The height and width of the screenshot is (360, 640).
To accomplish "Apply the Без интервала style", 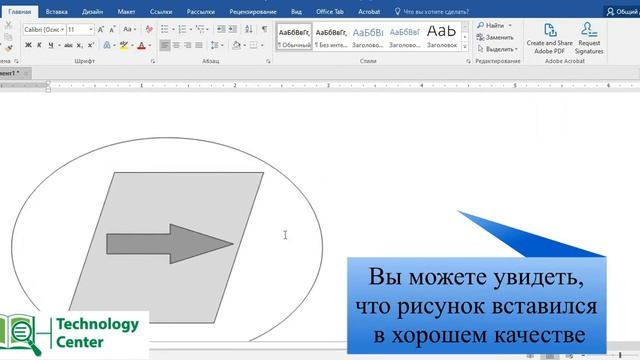I will click(x=331, y=37).
